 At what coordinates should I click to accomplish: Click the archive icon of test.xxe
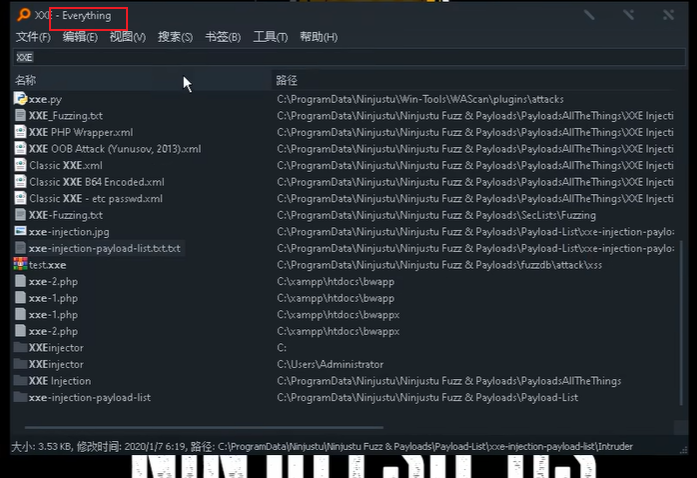pos(20,265)
